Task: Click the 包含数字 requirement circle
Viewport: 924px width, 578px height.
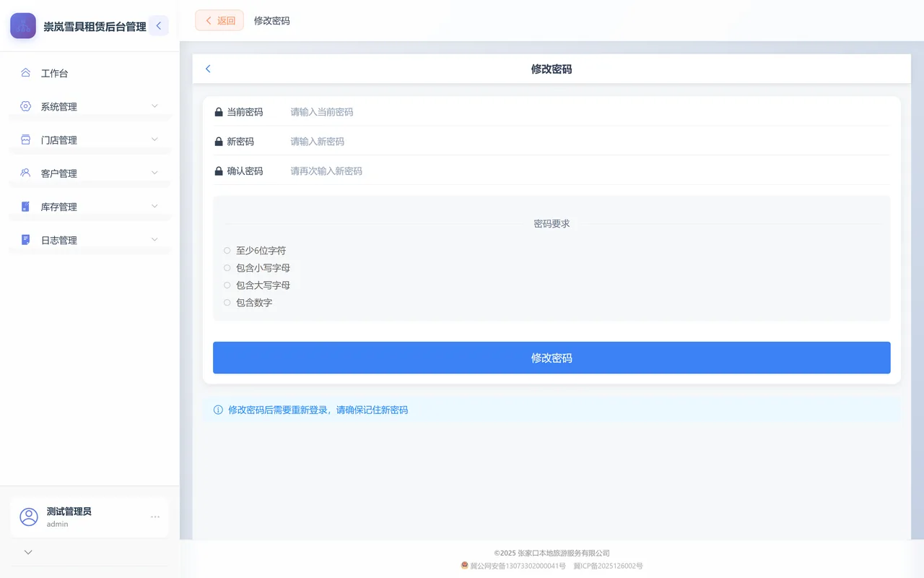Action: (227, 303)
